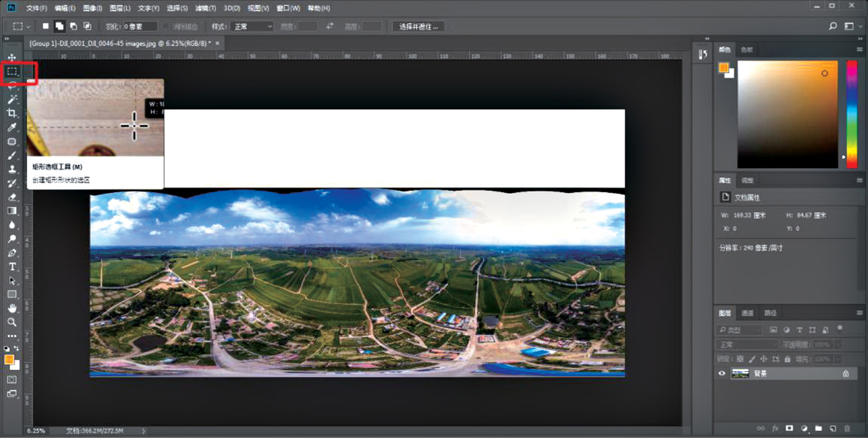
Task: Toggle the layer filter on/off switch
Action: [840, 328]
